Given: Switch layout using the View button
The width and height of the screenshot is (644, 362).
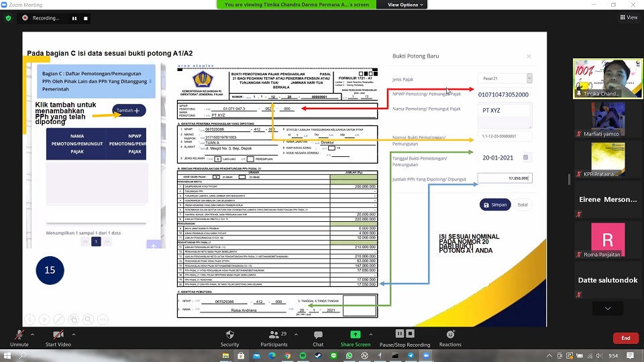Looking at the screenshot, I should 628,17.
